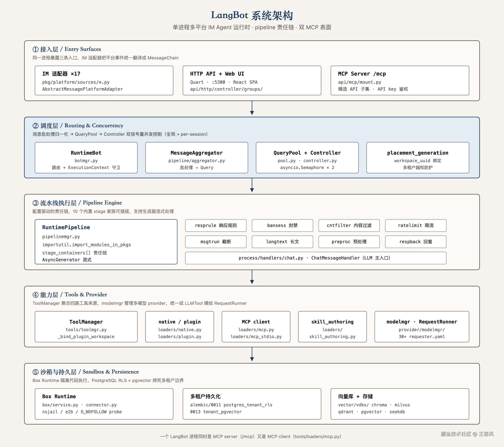This screenshot has width=504, height=447.
Task: Select the ChatMessageHandler LLM 主入口 box
Action: pos(316,258)
